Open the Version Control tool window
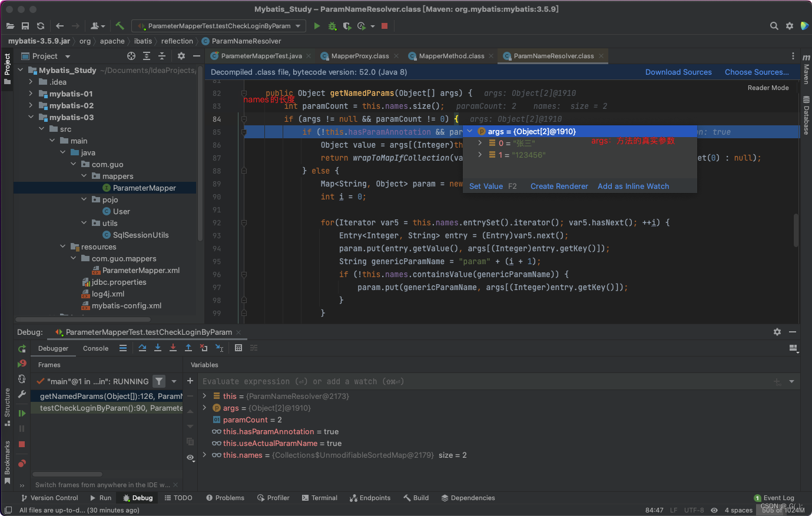 tap(49, 498)
